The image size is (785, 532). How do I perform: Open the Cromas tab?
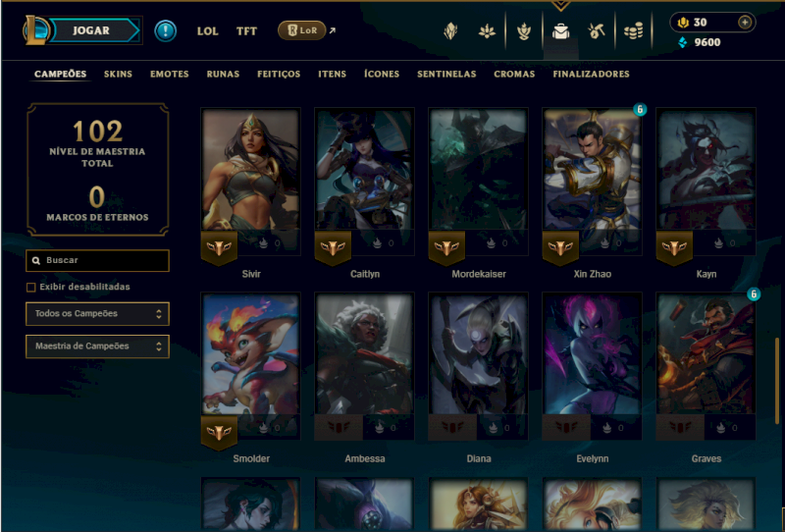click(514, 74)
